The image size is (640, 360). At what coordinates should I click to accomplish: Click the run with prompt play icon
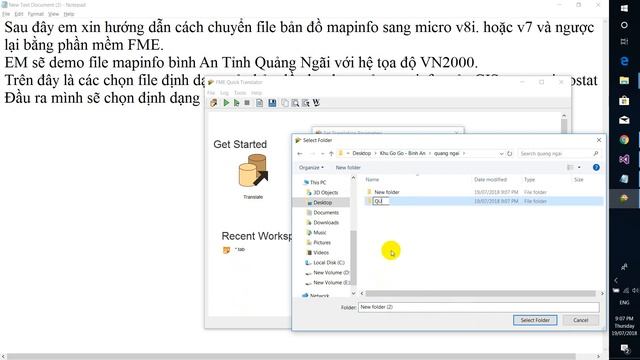236,103
